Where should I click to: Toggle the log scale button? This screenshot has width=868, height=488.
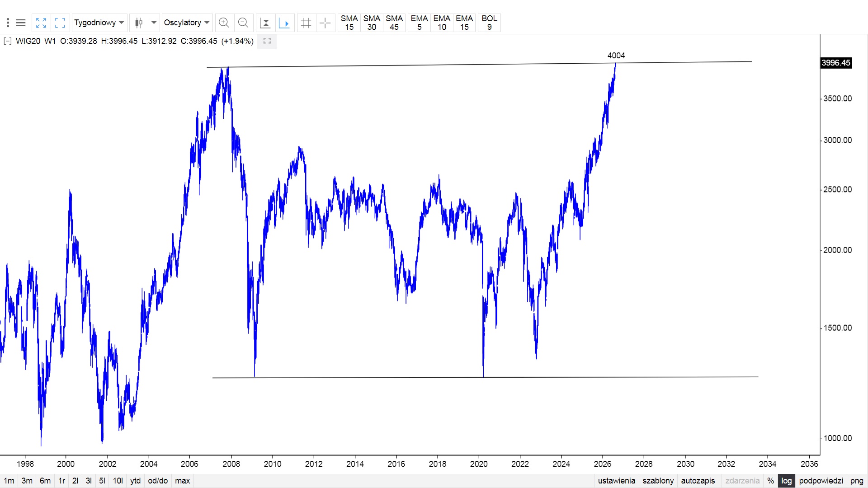787,481
